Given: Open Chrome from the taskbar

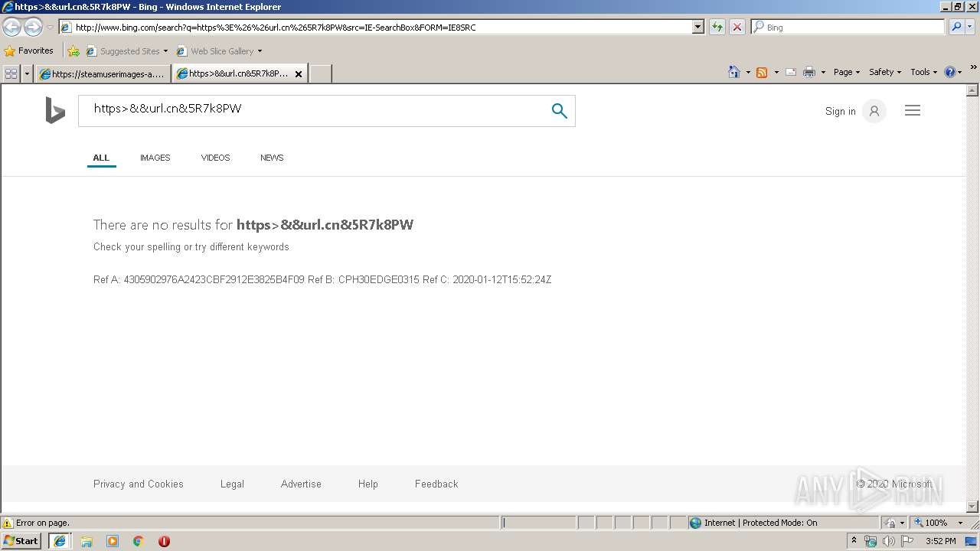Looking at the screenshot, I should [x=139, y=541].
